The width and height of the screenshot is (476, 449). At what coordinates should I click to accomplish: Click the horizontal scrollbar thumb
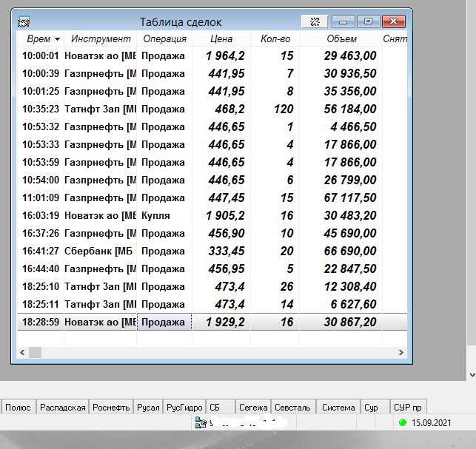(36, 352)
